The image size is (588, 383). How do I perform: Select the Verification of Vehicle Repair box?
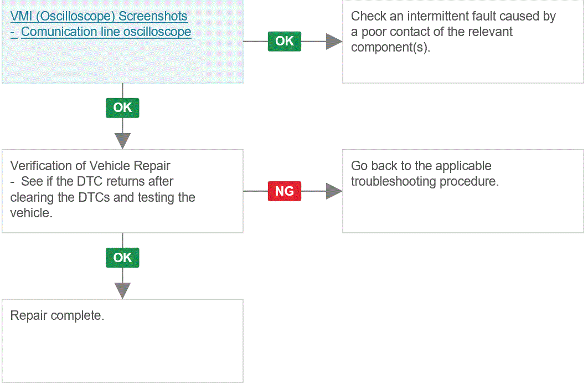(122, 191)
